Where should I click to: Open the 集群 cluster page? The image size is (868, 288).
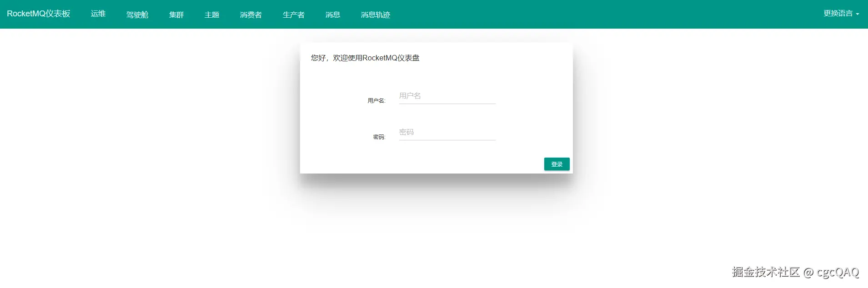[x=176, y=15]
